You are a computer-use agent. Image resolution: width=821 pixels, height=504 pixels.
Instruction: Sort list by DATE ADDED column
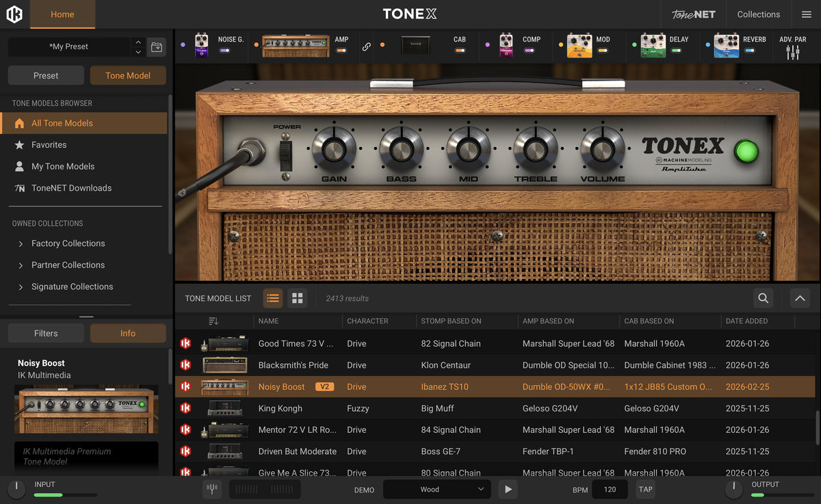[x=746, y=321]
